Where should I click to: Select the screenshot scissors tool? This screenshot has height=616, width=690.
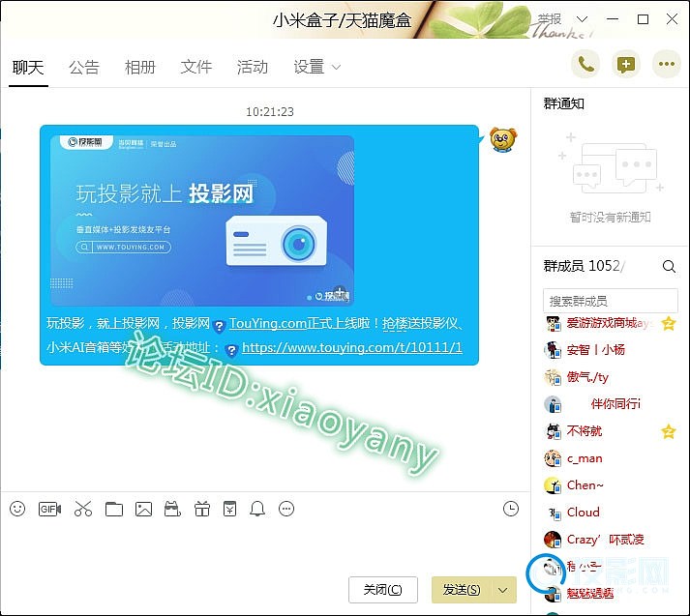(x=82, y=510)
